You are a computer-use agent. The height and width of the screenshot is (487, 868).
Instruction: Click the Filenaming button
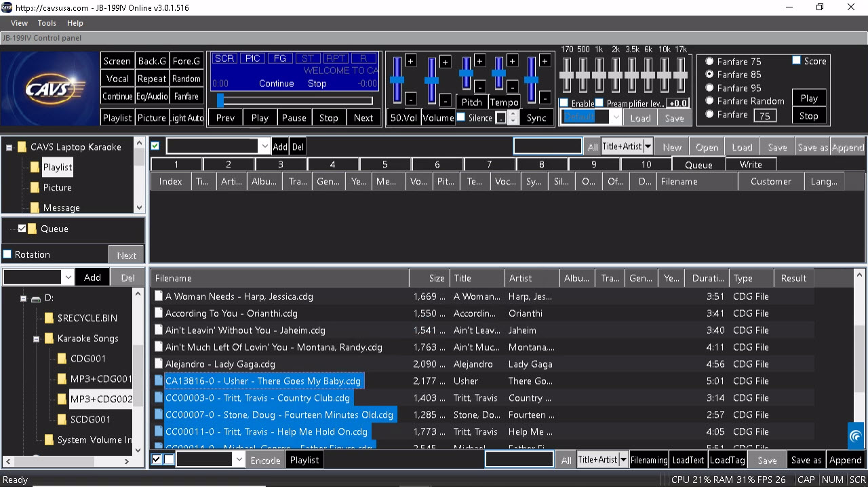pos(649,460)
